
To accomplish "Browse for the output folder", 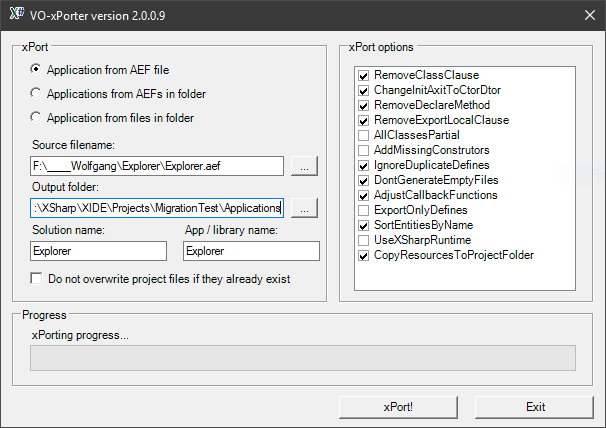I will click(307, 208).
